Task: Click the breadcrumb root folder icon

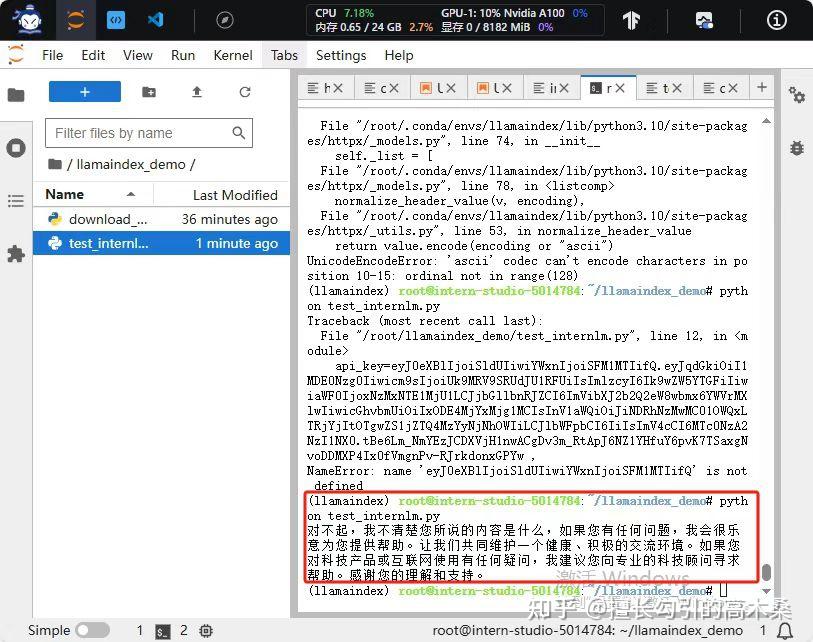Action: tap(54, 164)
